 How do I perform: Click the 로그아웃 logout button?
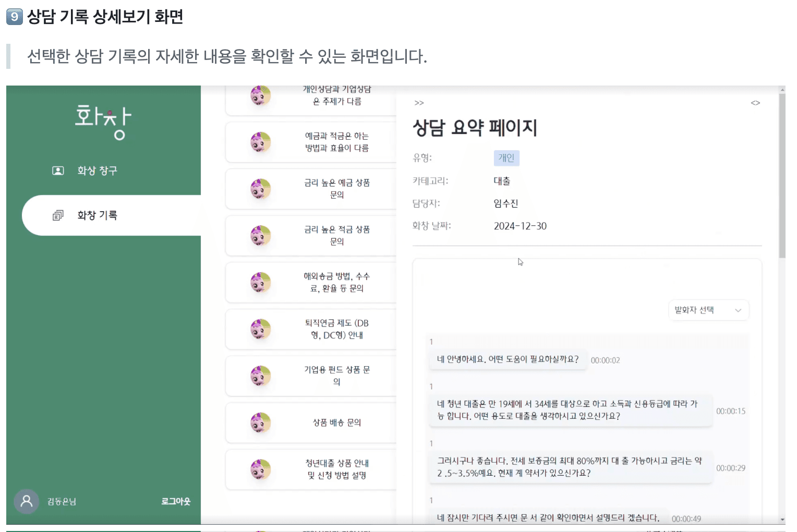(176, 501)
